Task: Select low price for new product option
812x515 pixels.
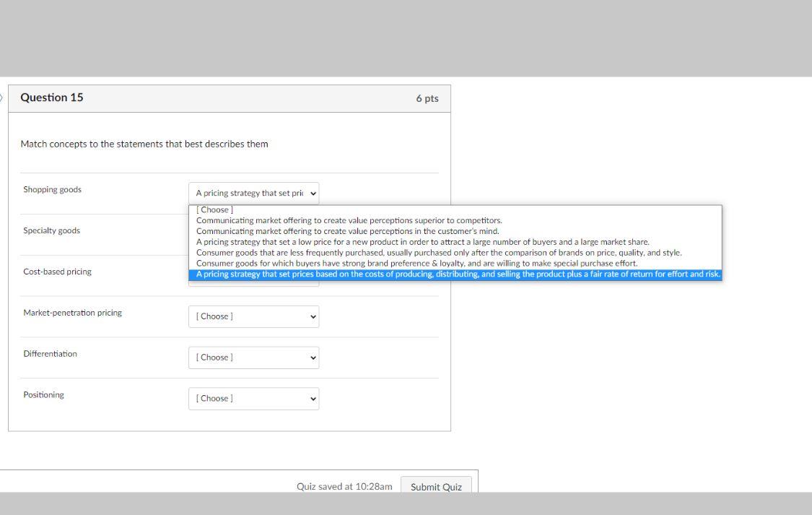Action: [x=455, y=242]
